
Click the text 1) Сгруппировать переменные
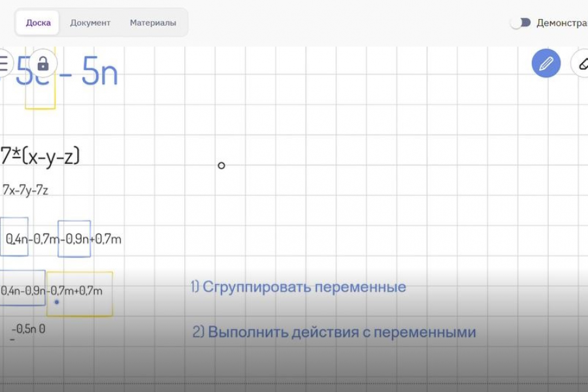[x=299, y=287]
